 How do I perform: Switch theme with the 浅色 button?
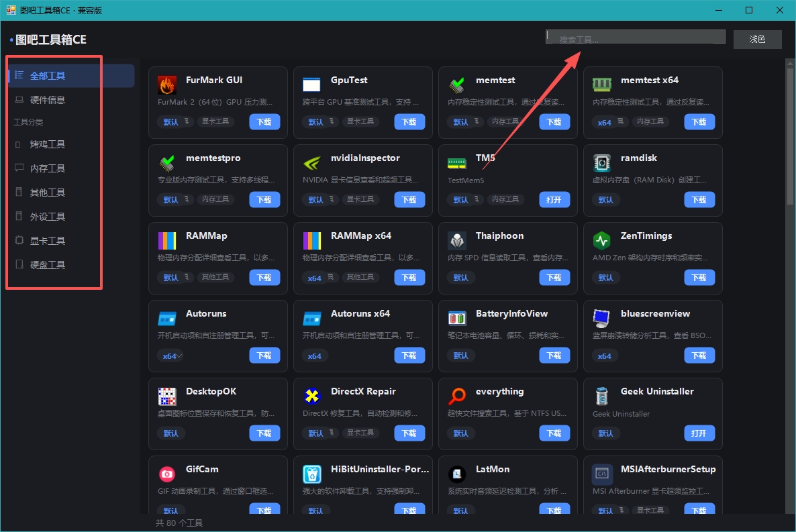click(757, 39)
